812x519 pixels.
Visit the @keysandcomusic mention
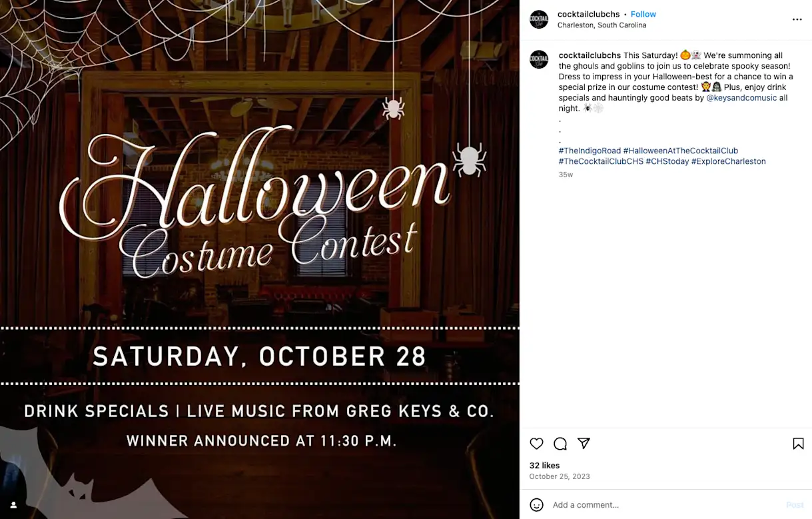tap(741, 98)
